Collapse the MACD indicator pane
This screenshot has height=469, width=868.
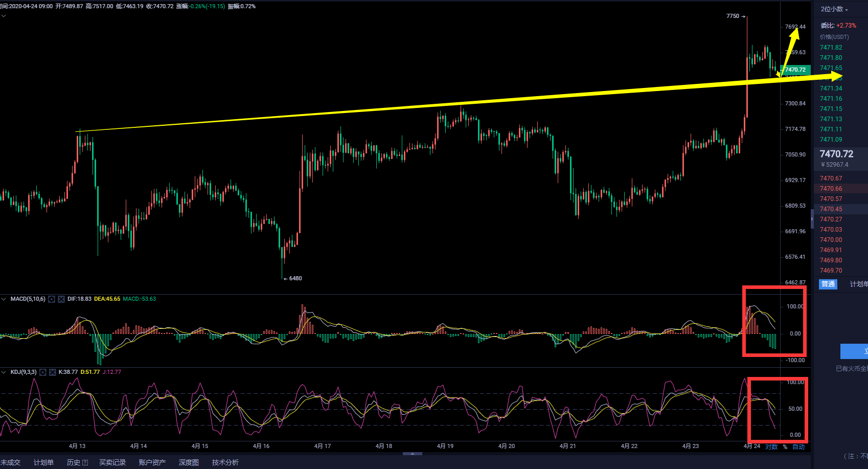pyautogui.click(x=4, y=299)
